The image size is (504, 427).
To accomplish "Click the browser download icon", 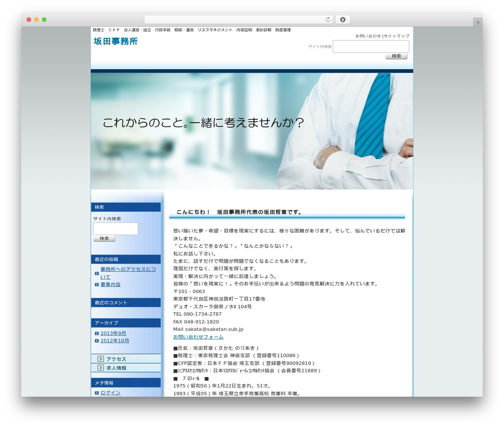I will [x=343, y=20].
